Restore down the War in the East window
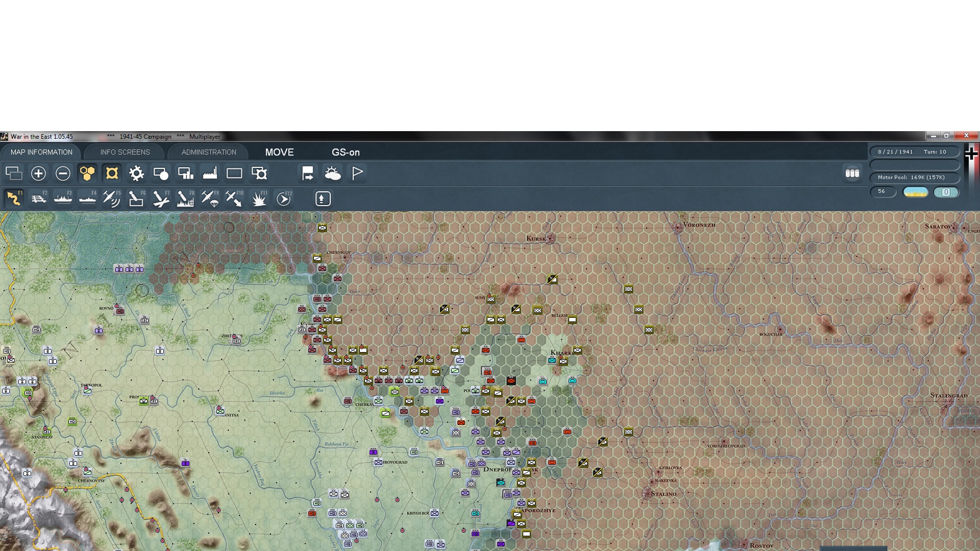980x551 pixels. coord(946,136)
